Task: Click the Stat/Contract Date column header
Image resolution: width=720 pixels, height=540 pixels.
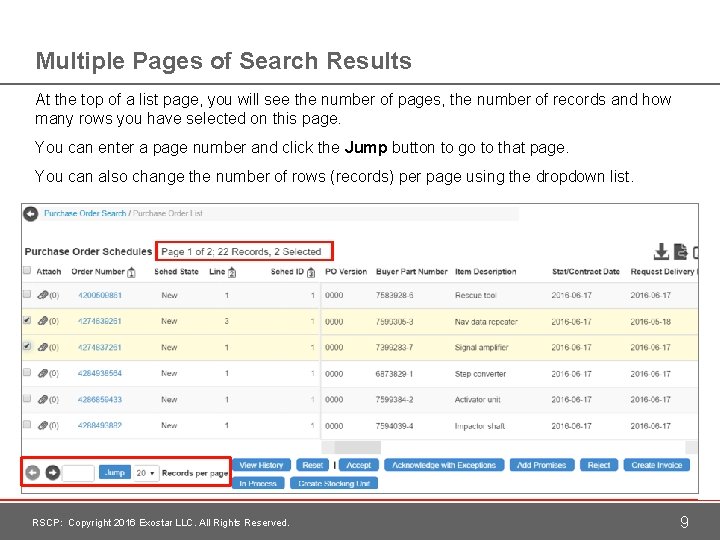Action: tap(586, 272)
